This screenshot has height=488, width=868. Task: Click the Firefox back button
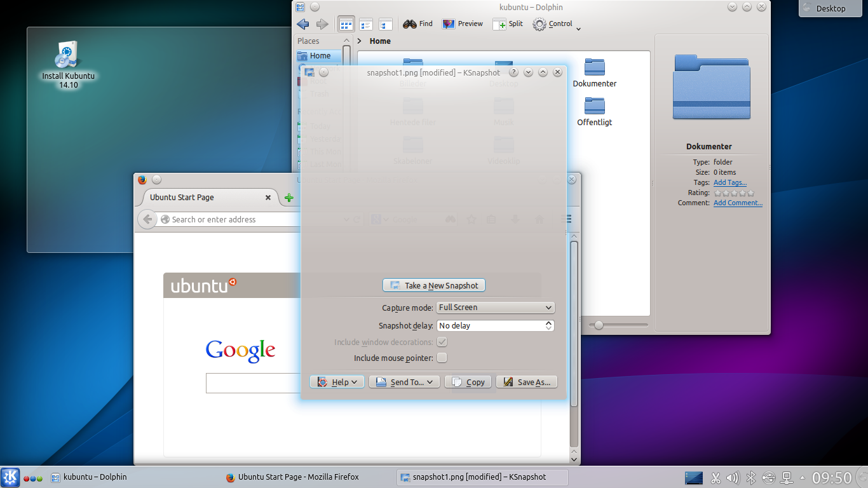click(x=147, y=219)
